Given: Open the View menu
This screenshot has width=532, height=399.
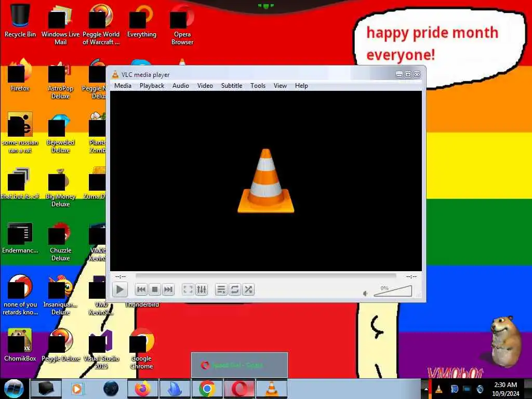Looking at the screenshot, I should [x=280, y=86].
